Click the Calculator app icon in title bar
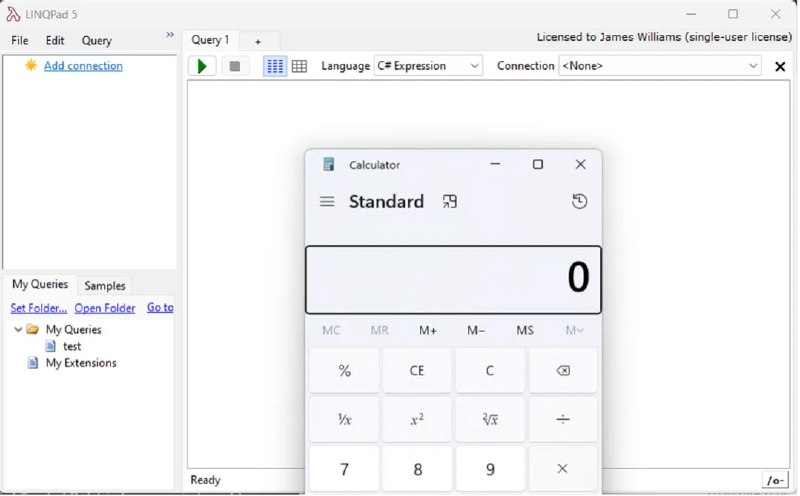Image resolution: width=800 pixels, height=496 pixels. pos(329,164)
